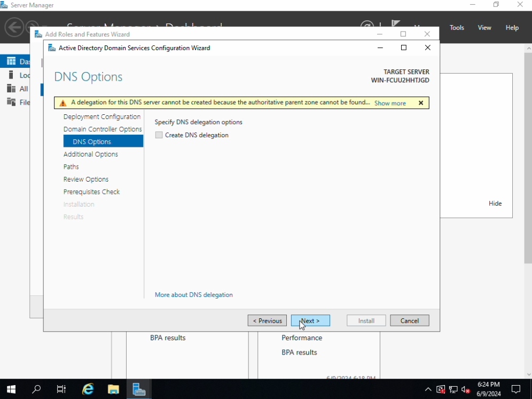Open Task View on taskbar
This screenshot has width=532, height=399.
(61, 389)
